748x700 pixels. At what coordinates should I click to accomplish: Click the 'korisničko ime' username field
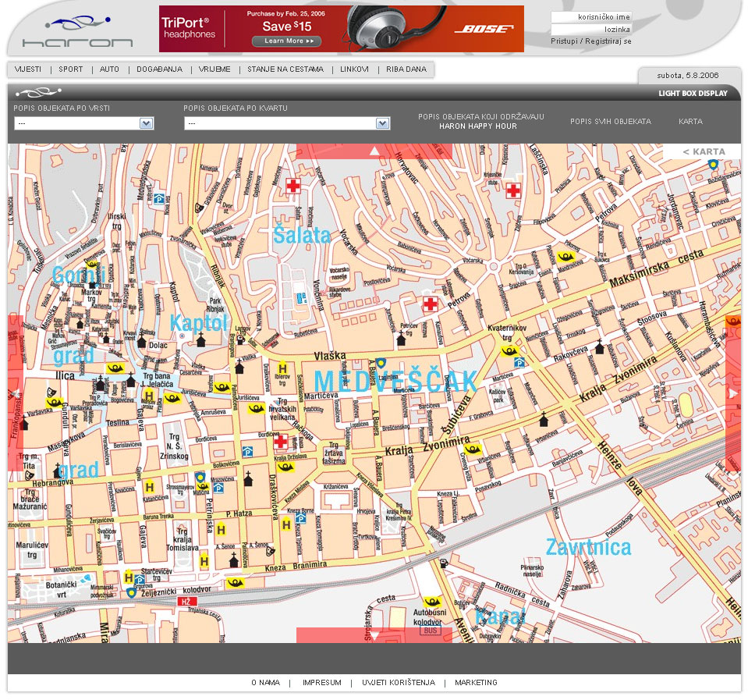[591, 16]
